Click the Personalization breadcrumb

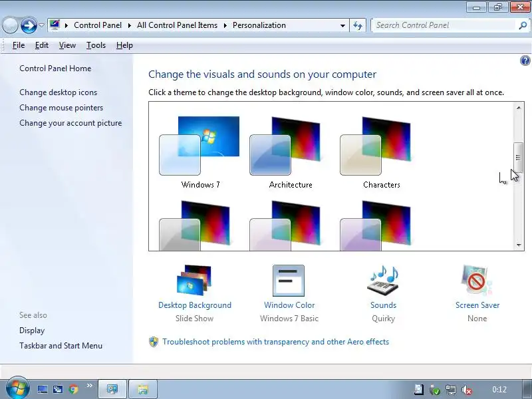coord(259,25)
